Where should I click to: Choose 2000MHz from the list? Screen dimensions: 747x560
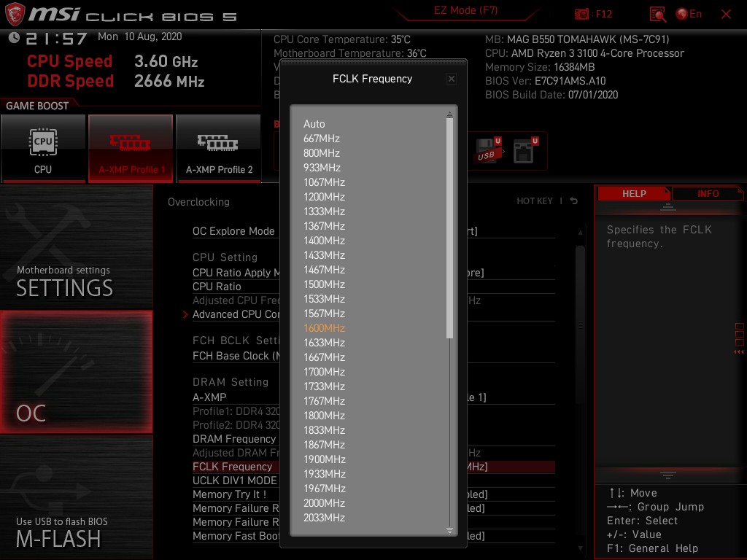click(x=324, y=503)
